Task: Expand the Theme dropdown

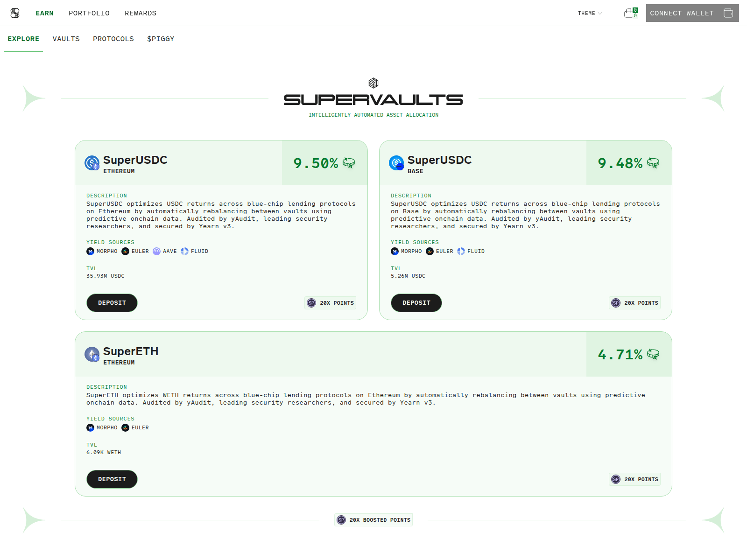Action: pyautogui.click(x=590, y=13)
